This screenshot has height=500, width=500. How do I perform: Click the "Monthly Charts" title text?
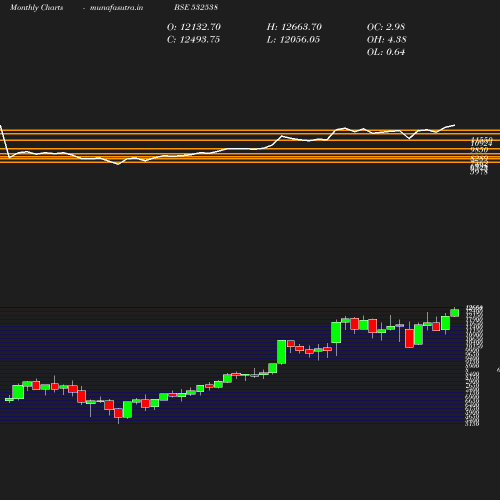coord(36,7)
